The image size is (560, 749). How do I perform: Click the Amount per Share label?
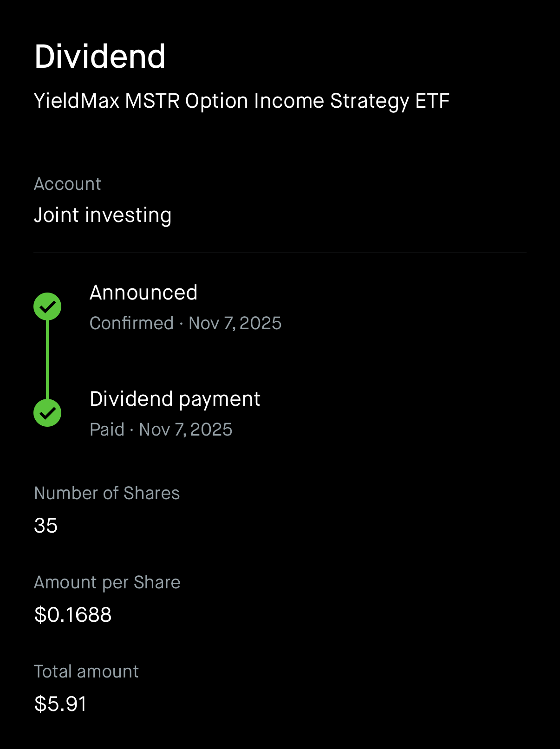[107, 582]
